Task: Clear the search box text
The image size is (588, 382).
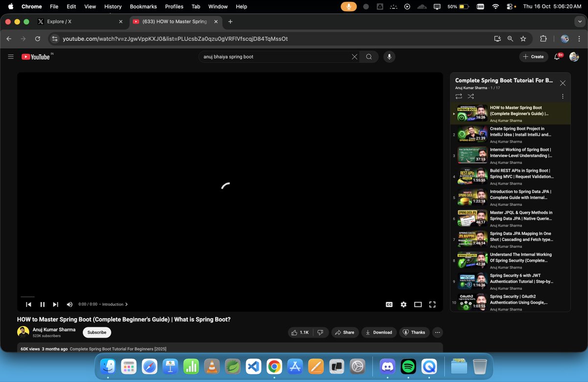Action: [354, 57]
